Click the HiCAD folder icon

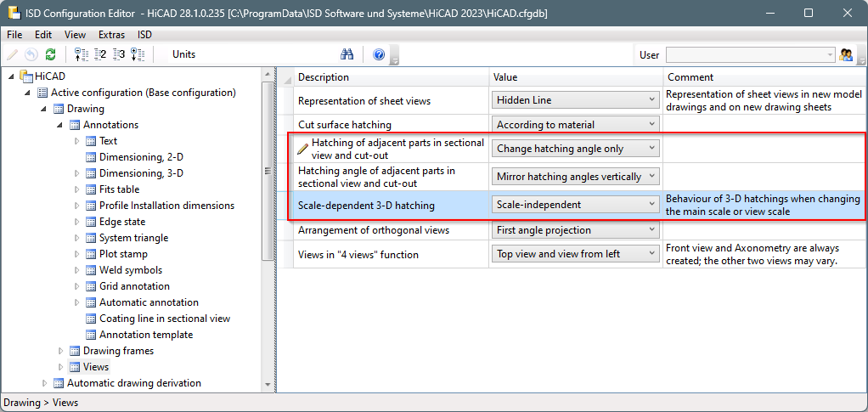tap(26, 76)
